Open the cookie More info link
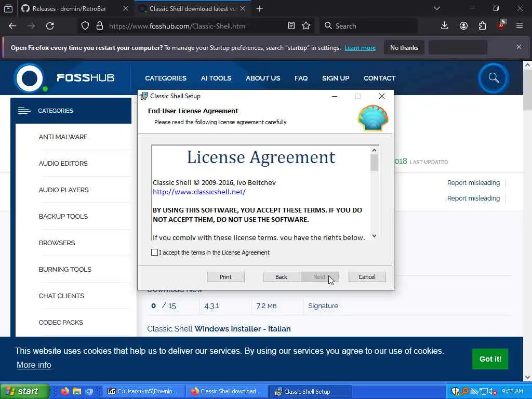Image resolution: width=532 pixels, height=399 pixels. [x=34, y=365]
